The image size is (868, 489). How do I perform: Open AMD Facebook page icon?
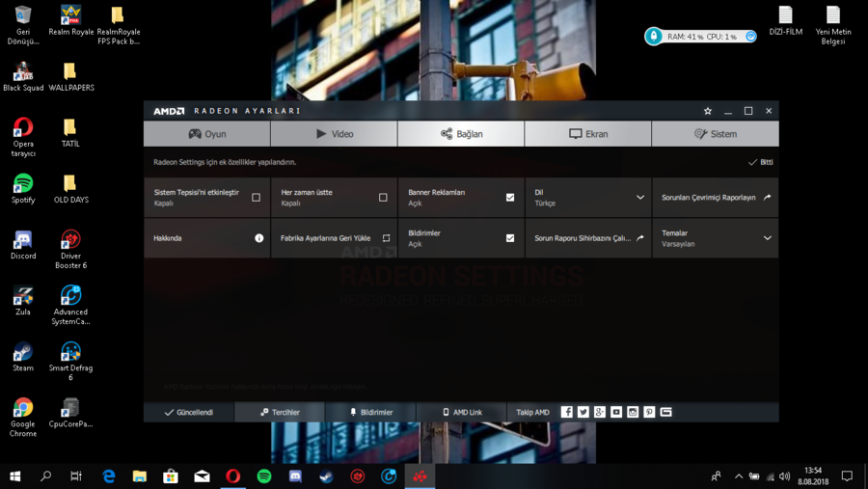(x=566, y=412)
